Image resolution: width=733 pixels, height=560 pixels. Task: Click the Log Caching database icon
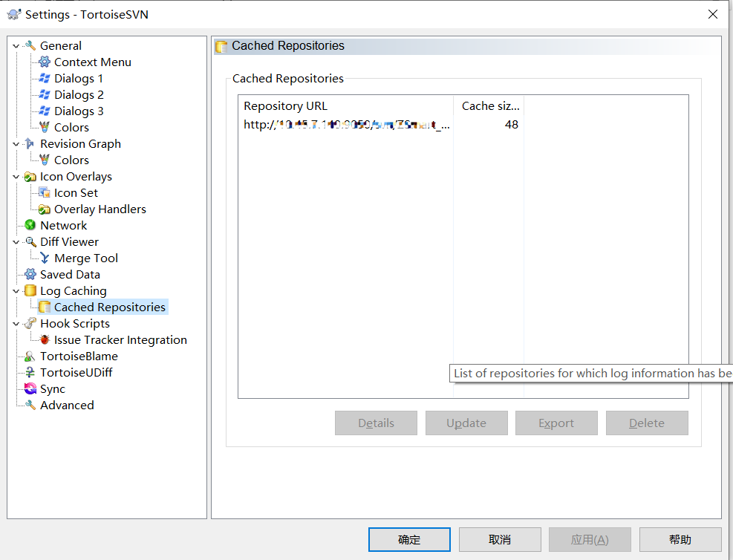[30, 290]
